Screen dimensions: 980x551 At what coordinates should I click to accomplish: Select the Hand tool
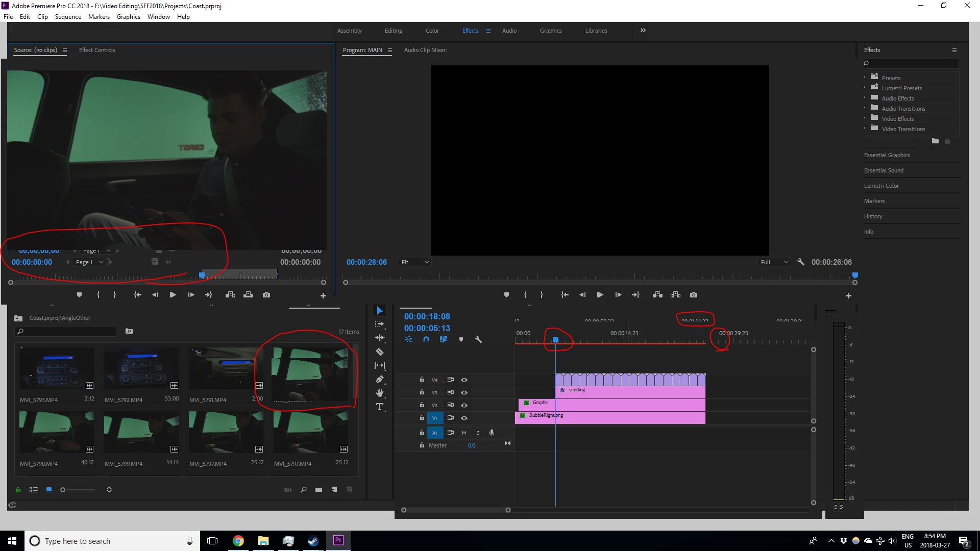(380, 393)
